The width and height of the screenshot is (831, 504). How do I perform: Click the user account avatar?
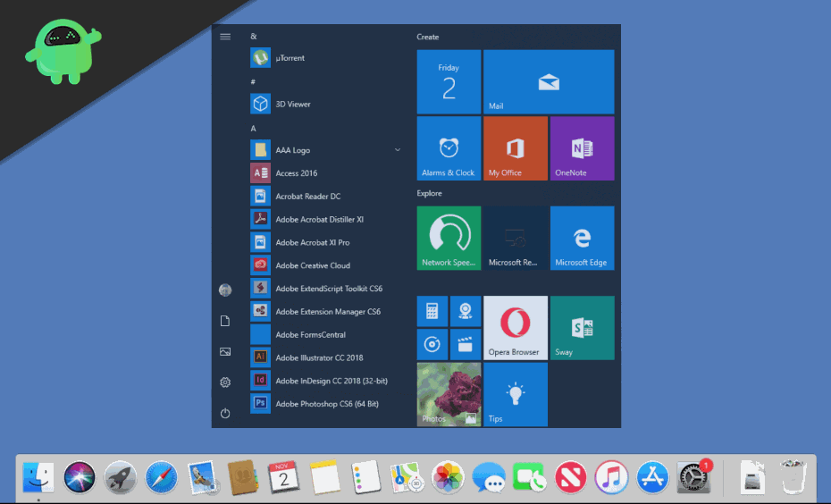(225, 290)
